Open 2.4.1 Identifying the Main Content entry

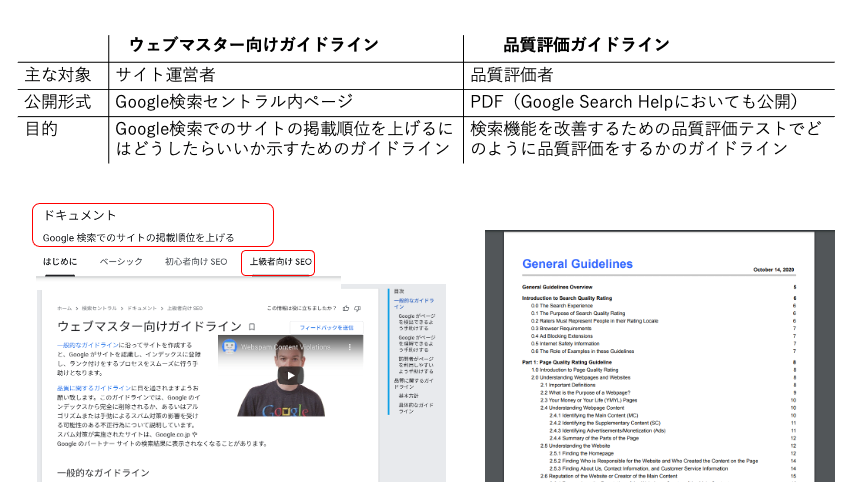pyautogui.click(x=594, y=415)
